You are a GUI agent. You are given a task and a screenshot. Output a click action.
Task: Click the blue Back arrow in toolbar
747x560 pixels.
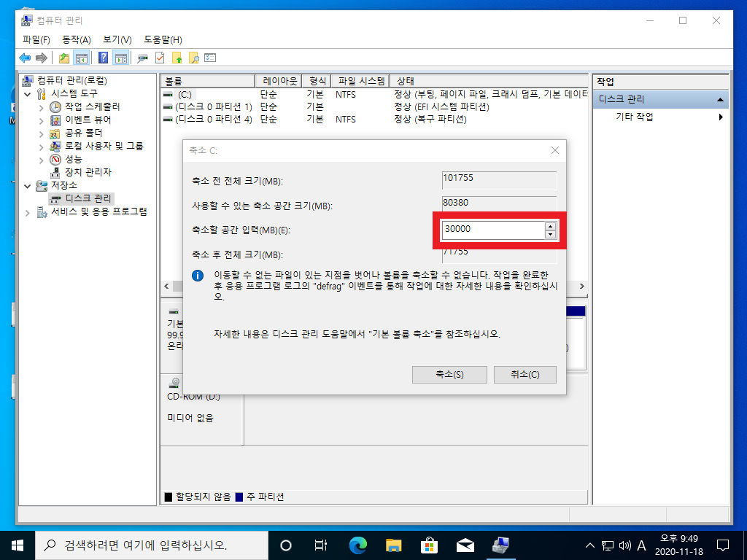25,58
